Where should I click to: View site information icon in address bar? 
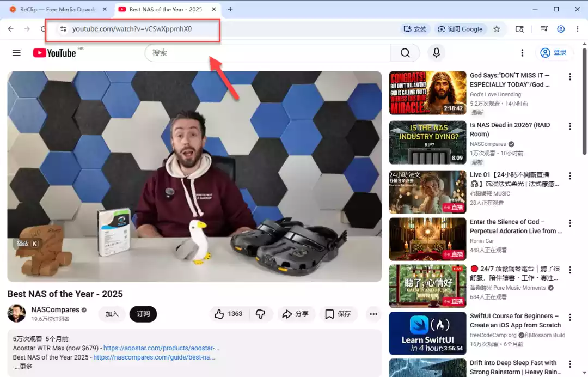click(x=63, y=29)
